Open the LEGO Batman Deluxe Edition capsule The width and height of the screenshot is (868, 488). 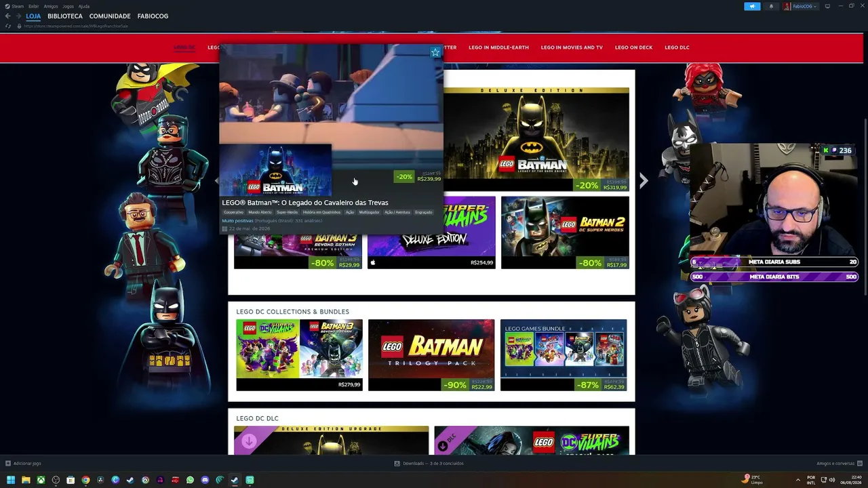pyautogui.click(x=536, y=139)
